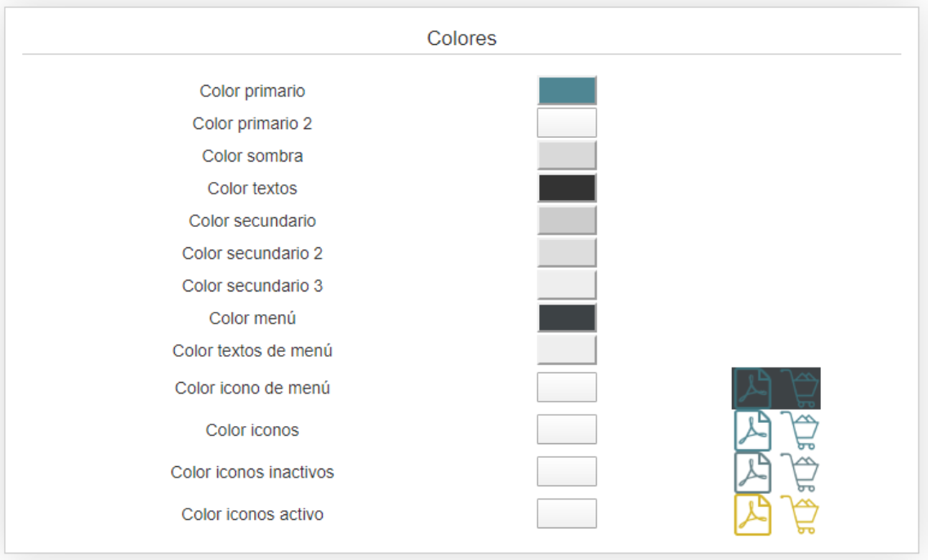Click the PDF icon on dark menu background
Screen dimensions: 928x560
click(x=752, y=389)
